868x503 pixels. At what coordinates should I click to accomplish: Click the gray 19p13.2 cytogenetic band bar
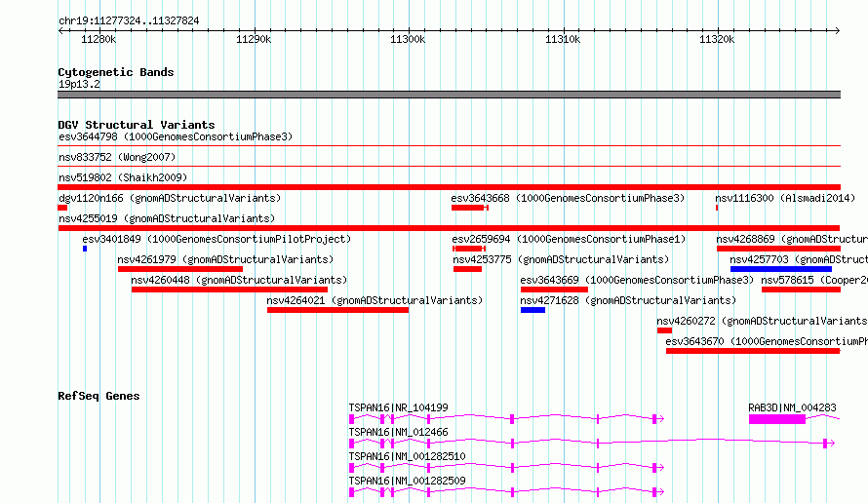click(x=449, y=95)
